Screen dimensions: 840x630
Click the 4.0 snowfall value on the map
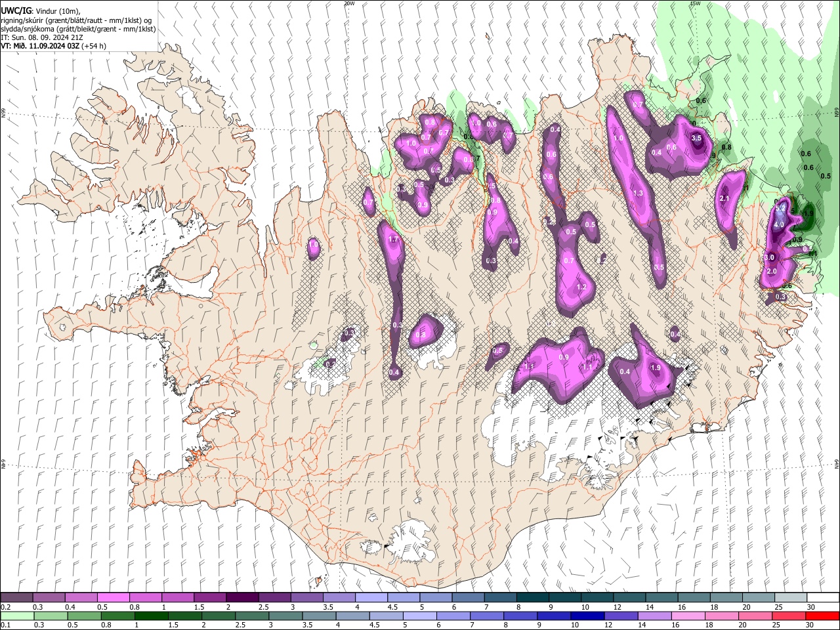coord(779,225)
